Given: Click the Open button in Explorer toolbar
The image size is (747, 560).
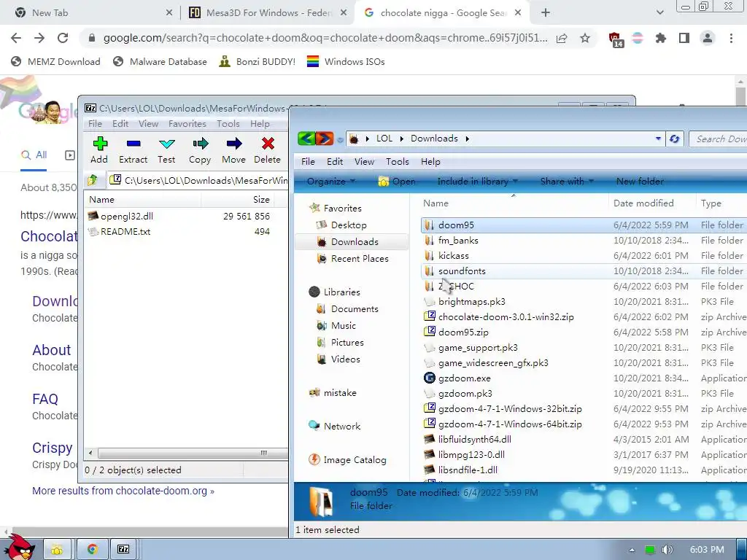Looking at the screenshot, I should point(398,182).
